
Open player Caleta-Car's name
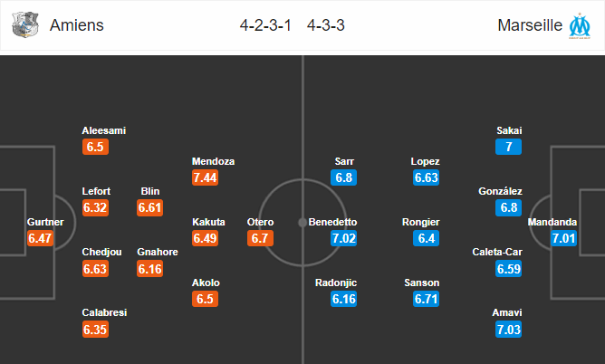pos(497,253)
